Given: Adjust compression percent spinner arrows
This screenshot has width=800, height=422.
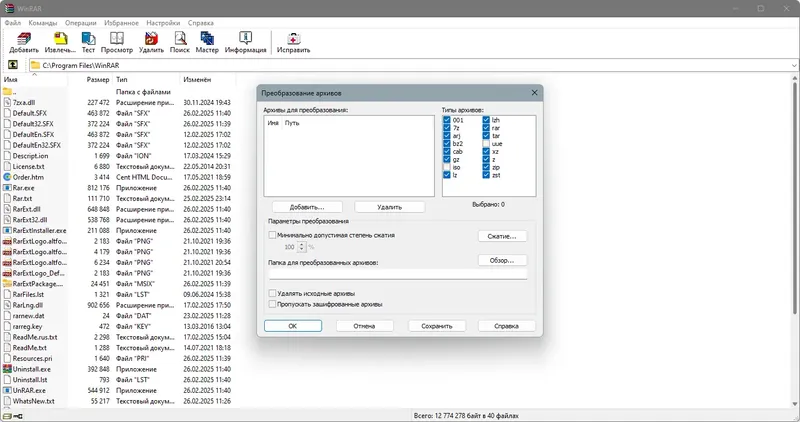Looking at the screenshot, I should click(302, 247).
